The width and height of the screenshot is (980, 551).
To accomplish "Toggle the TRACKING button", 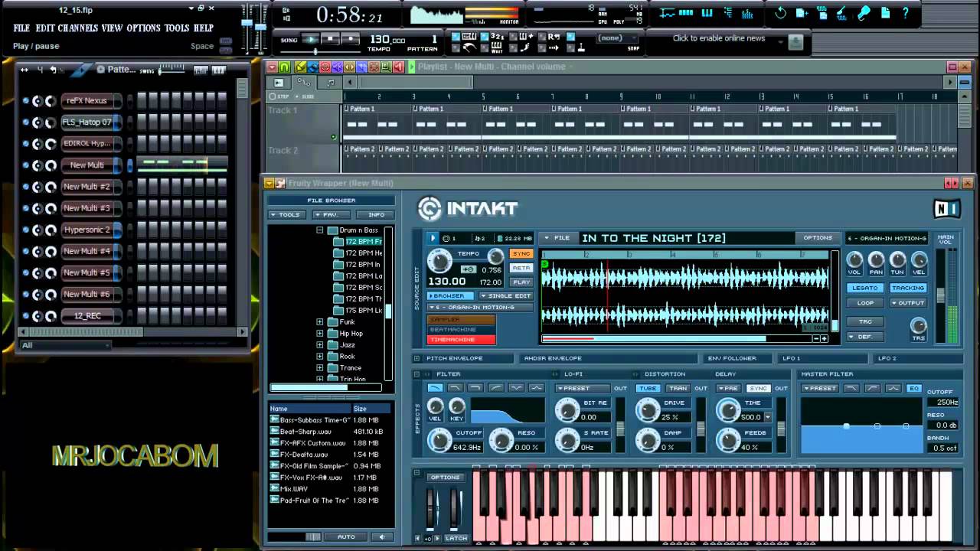I will 908,288.
